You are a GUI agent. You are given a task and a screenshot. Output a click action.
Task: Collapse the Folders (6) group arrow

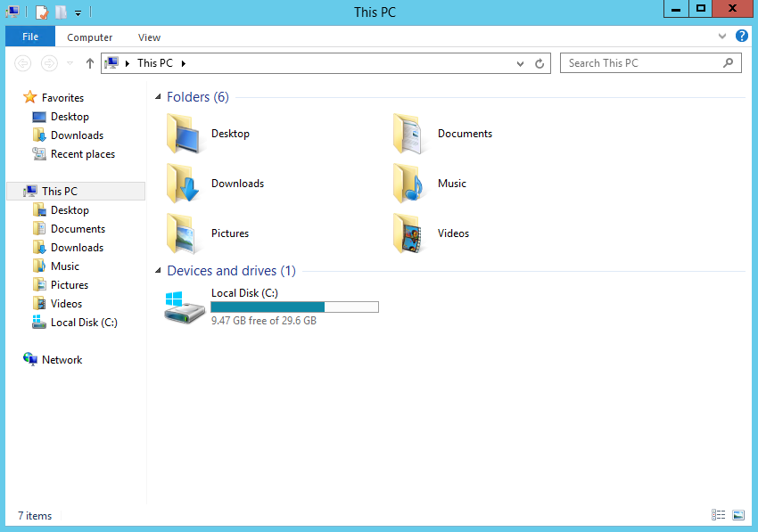(x=158, y=97)
